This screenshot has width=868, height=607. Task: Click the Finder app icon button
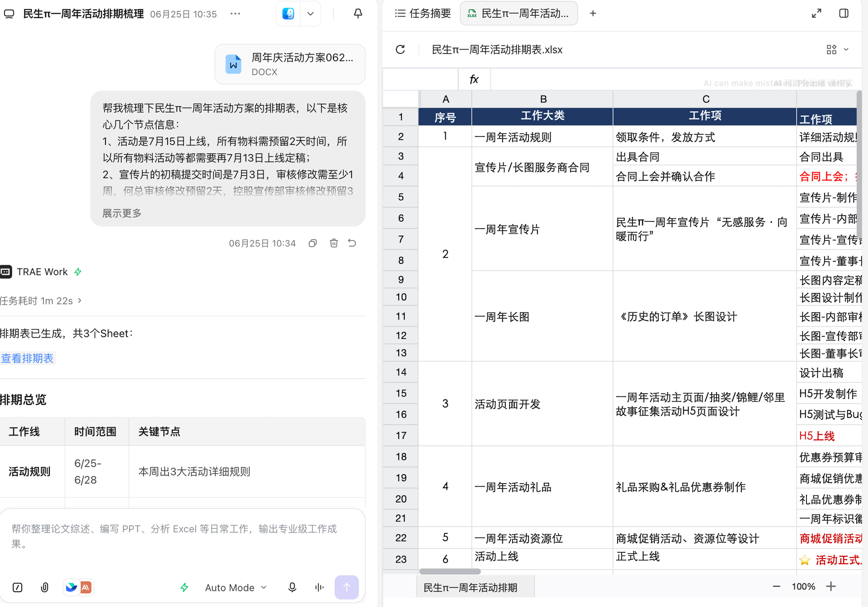click(x=288, y=14)
